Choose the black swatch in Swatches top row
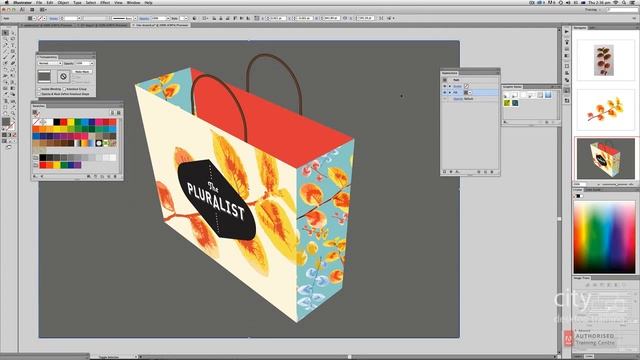The width and height of the screenshot is (640, 360). pyautogui.click(x=56, y=122)
